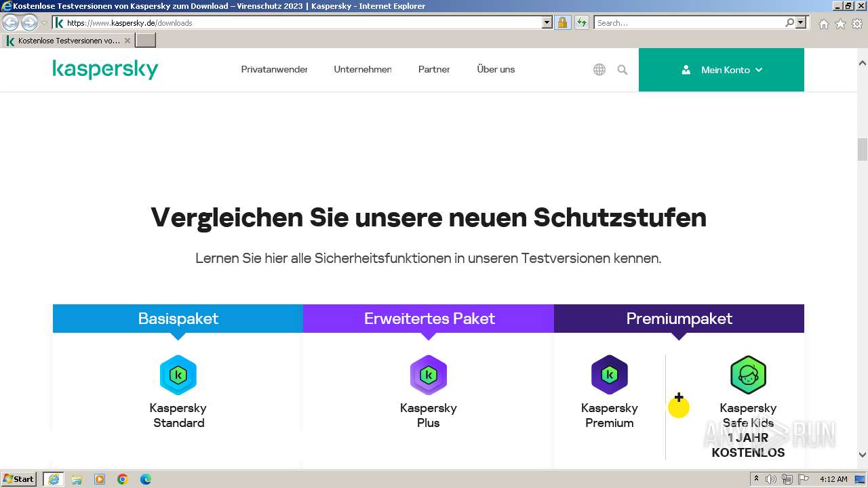Click the Kaspersky Safe Kids label

(x=748, y=415)
